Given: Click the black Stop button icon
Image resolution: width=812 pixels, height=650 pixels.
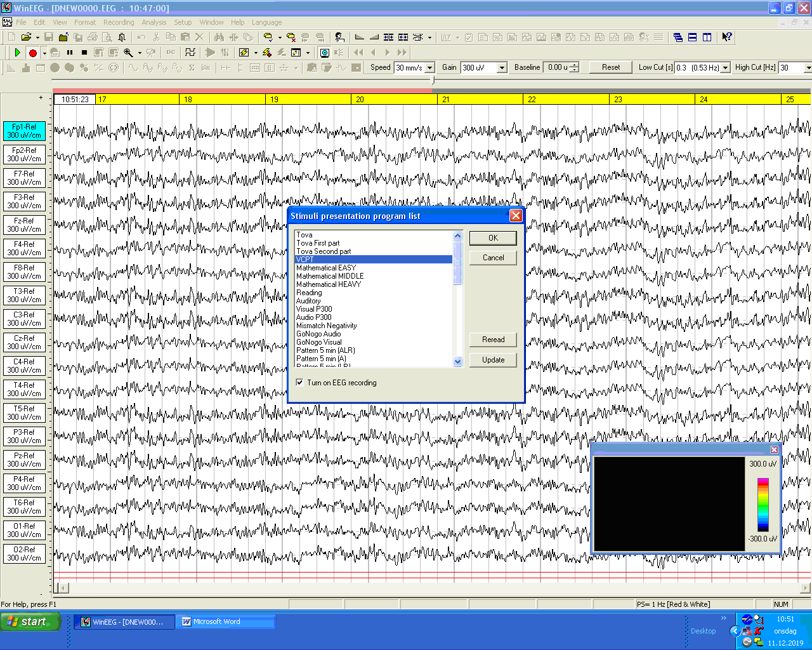Looking at the screenshot, I should [84, 53].
